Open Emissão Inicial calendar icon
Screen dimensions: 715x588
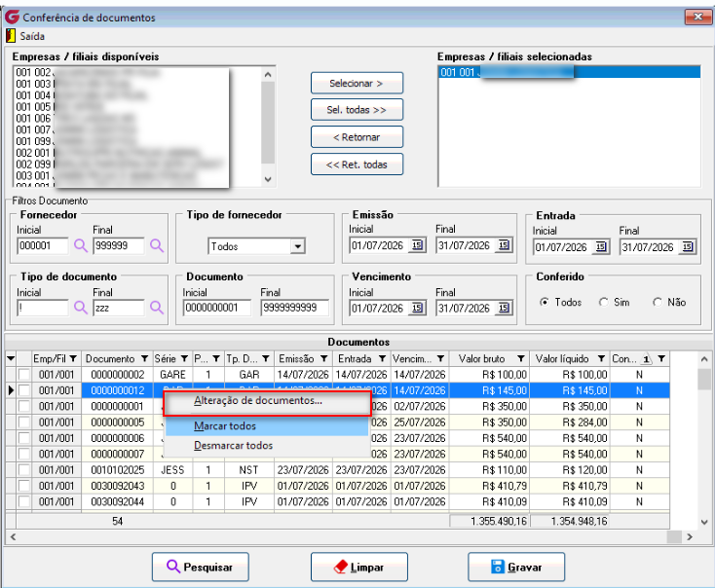[x=417, y=245]
